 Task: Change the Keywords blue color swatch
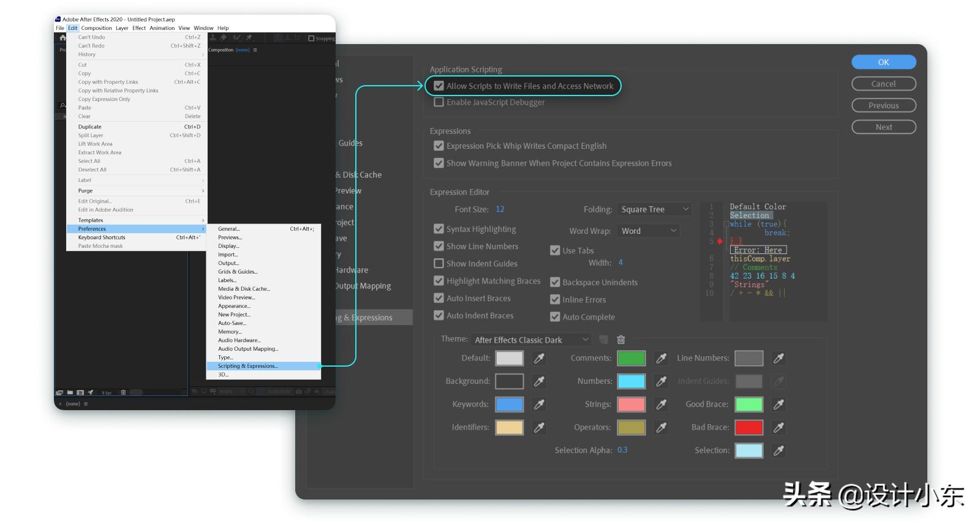point(510,405)
